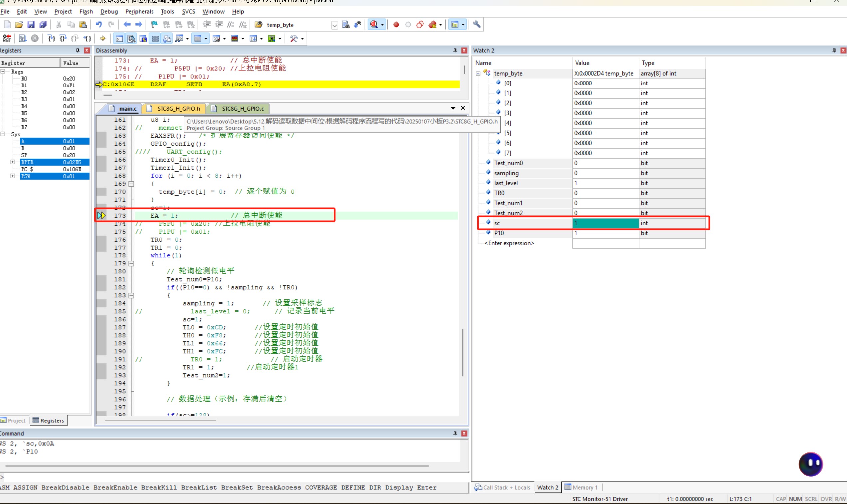Save the current file
The width and height of the screenshot is (847, 504).
[x=31, y=25]
